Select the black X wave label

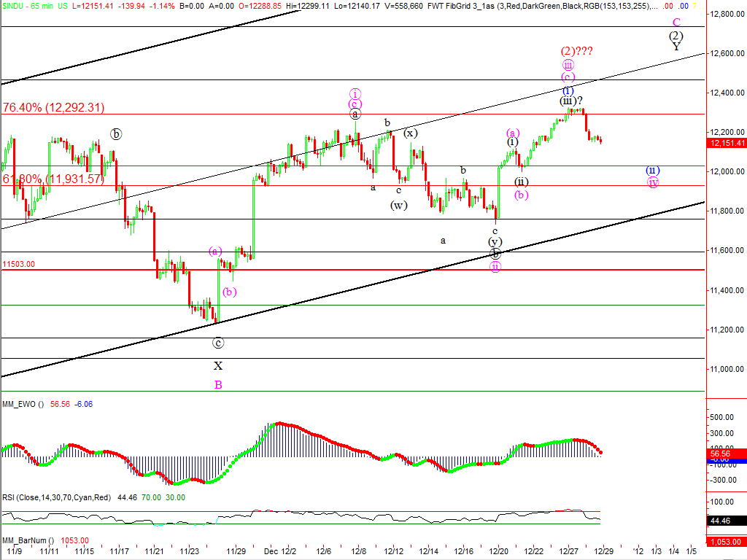(x=217, y=365)
